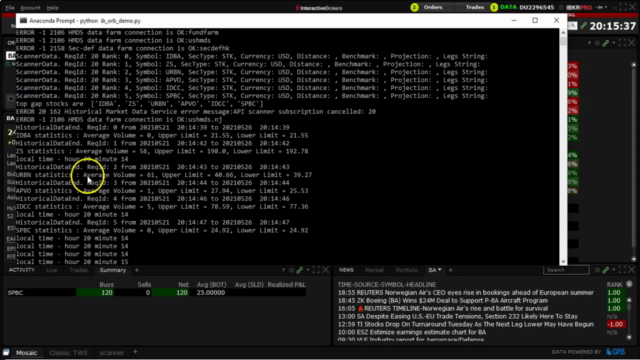Click the IBKRPRO label
Screen dimensions: 640x360
click(579, 7)
